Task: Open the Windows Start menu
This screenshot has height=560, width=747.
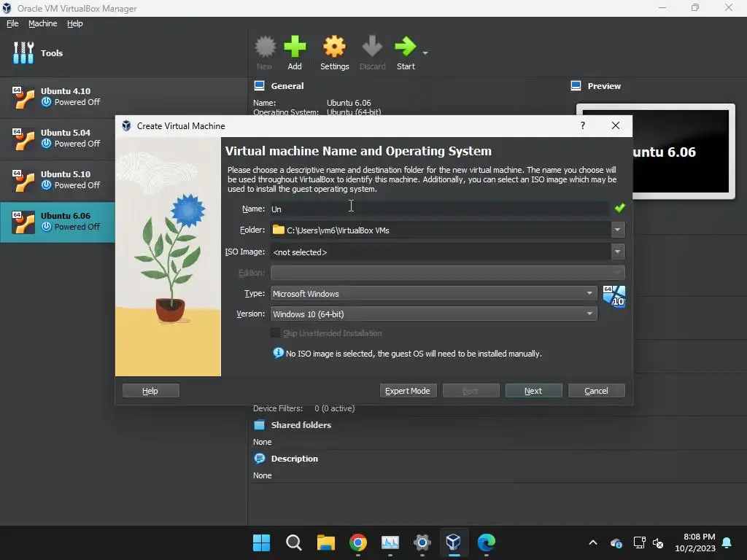Action: [x=262, y=542]
